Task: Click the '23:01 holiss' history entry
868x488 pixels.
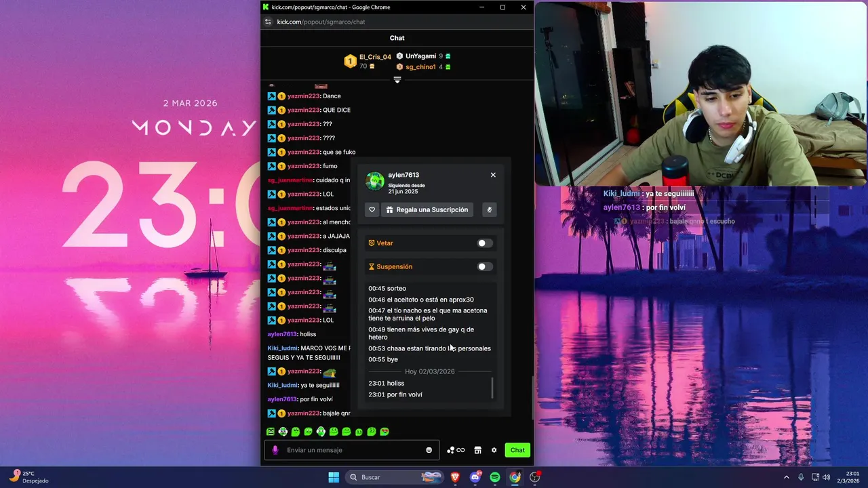Action: [x=386, y=384]
